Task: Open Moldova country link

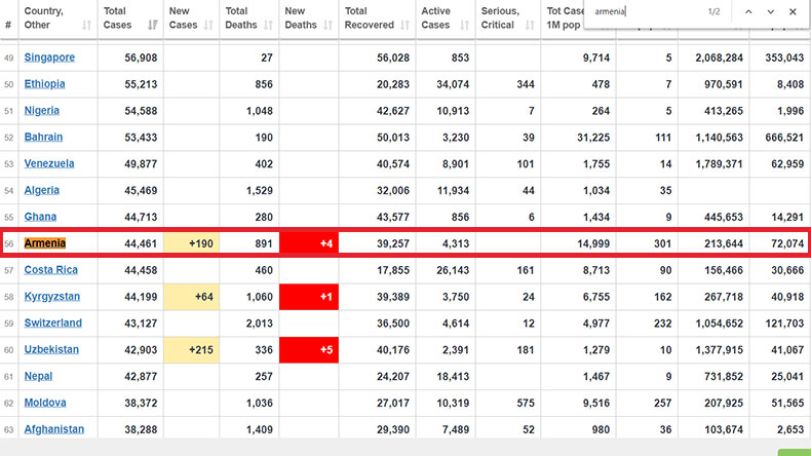Action: pyautogui.click(x=45, y=403)
